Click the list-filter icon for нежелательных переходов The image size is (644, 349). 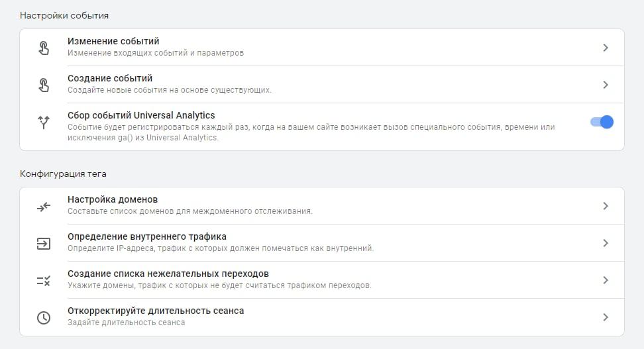[x=43, y=281]
